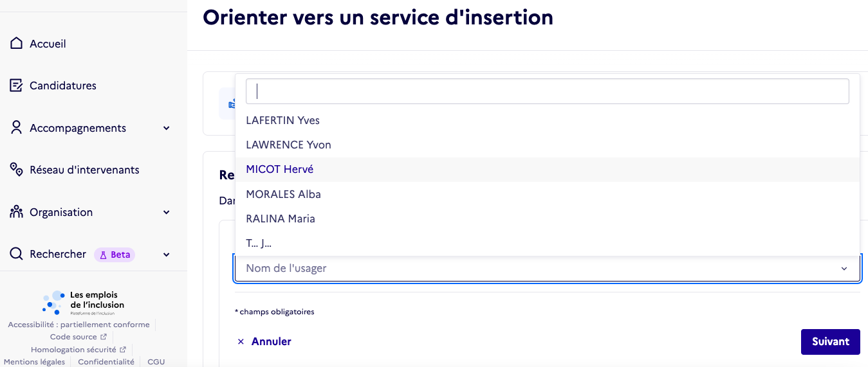This screenshot has width=868, height=367.
Task: Focus the dropdown search text field
Action: click(x=548, y=91)
